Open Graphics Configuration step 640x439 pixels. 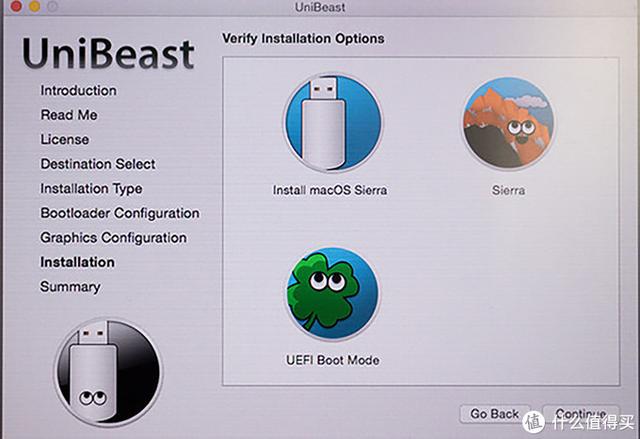tap(113, 238)
